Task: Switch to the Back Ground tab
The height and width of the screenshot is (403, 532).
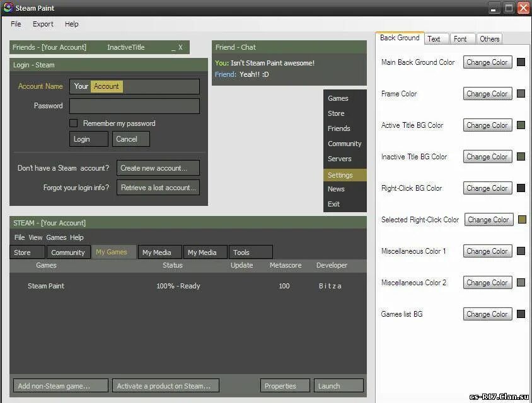Action: tap(400, 38)
